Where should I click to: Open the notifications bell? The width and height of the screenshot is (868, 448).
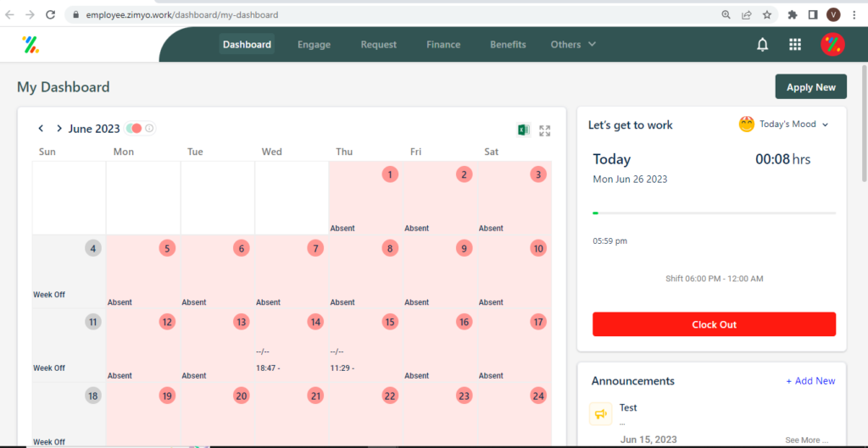point(763,44)
